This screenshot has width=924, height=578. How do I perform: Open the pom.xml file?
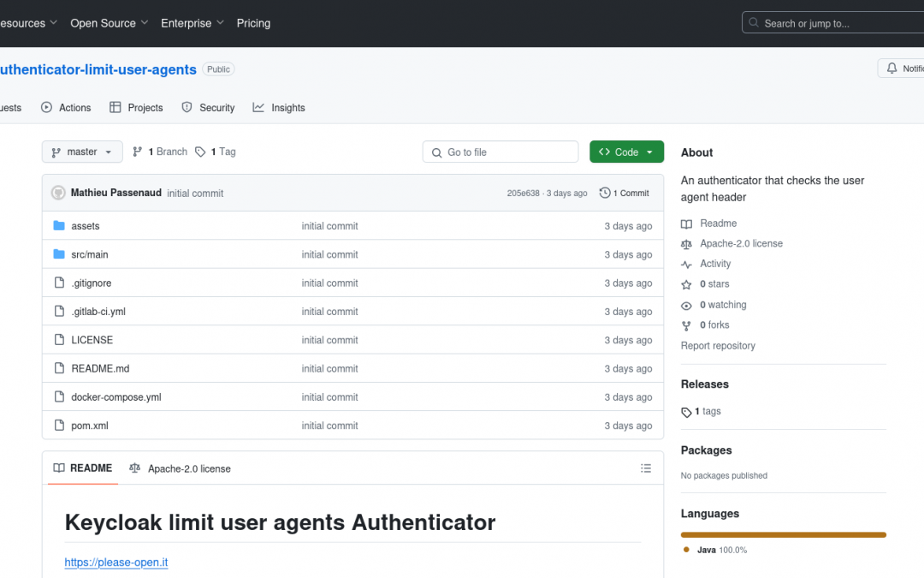click(x=90, y=426)
